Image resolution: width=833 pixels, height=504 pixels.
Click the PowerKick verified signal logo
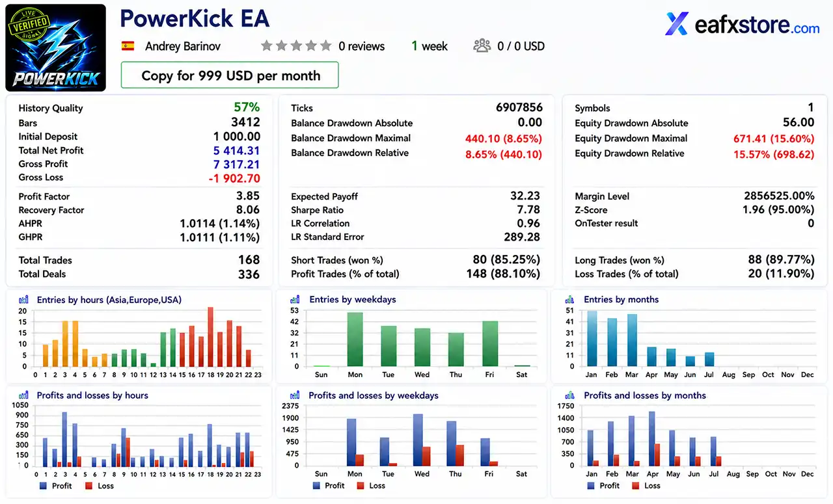click(55, 47)
